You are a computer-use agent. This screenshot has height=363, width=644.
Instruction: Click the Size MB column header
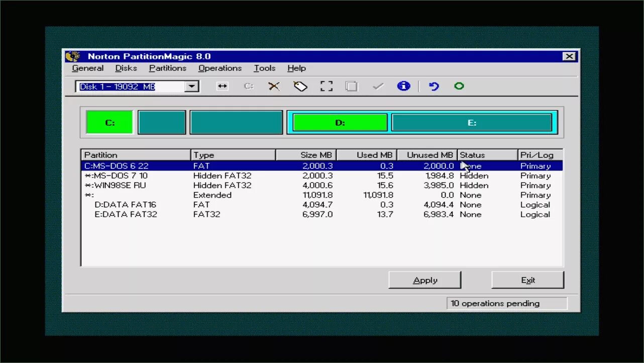[306, 155]
